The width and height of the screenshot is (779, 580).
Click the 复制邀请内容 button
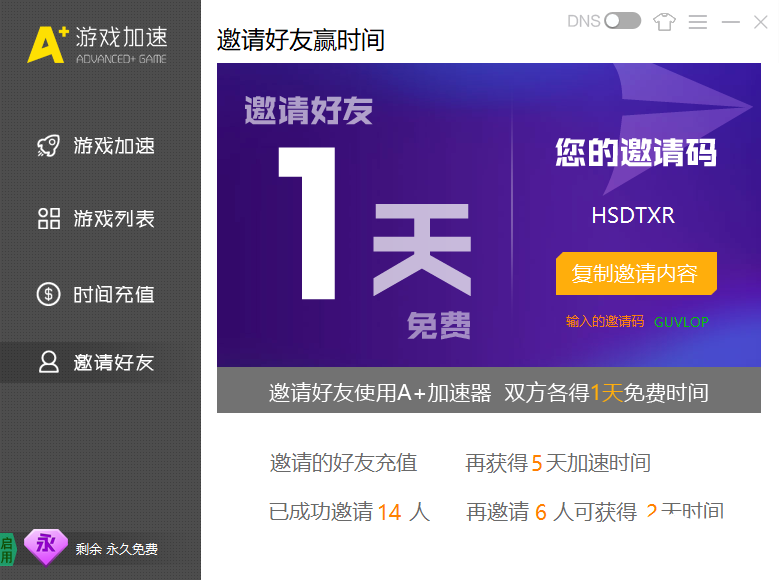click(x=636, y=273)
